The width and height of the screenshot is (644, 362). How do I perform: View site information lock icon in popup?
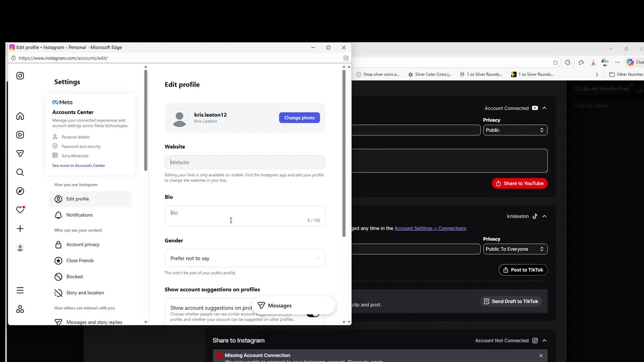tap(13, 58)
